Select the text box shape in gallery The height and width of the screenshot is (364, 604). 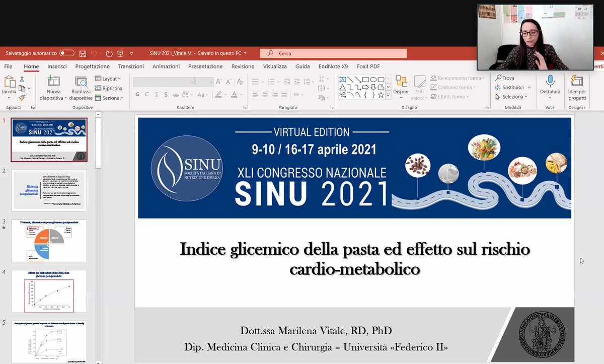click(342, 80)
